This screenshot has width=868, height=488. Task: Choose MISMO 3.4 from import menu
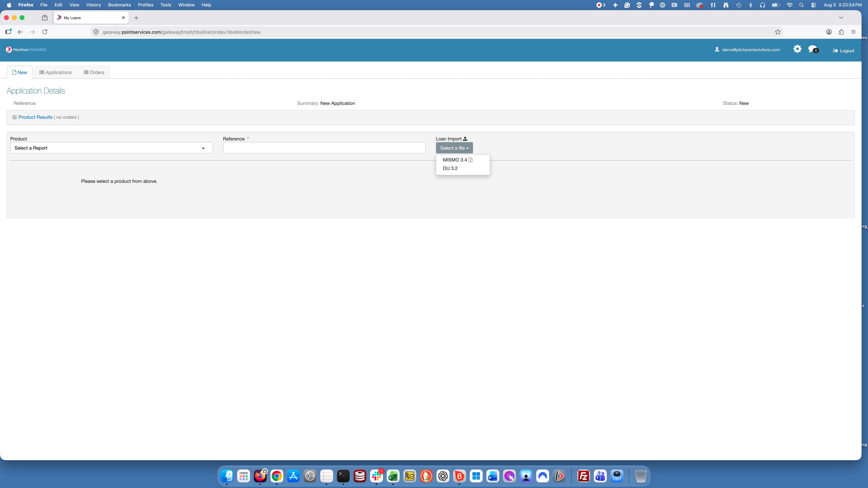[458, 160]
